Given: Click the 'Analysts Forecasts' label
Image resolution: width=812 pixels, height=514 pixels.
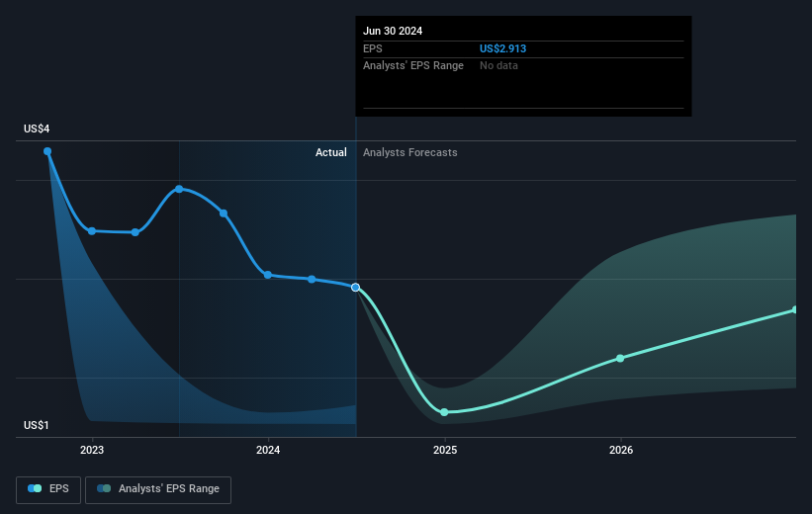Looking at the screenshot, I should (x=409, y=152).
